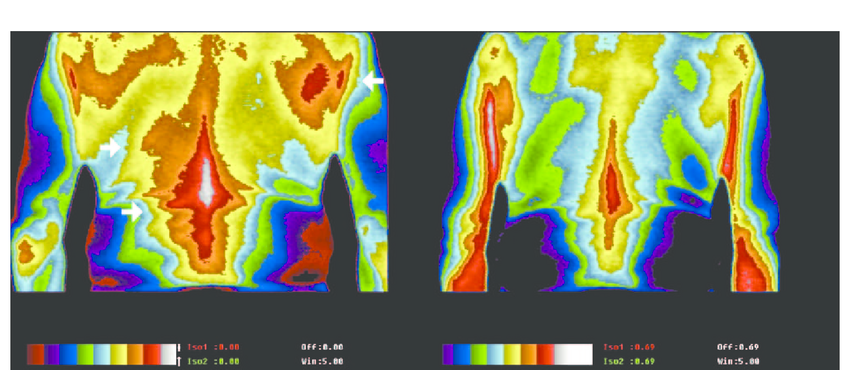Click the up-arrow marker beside left color scale

[179, 360]
